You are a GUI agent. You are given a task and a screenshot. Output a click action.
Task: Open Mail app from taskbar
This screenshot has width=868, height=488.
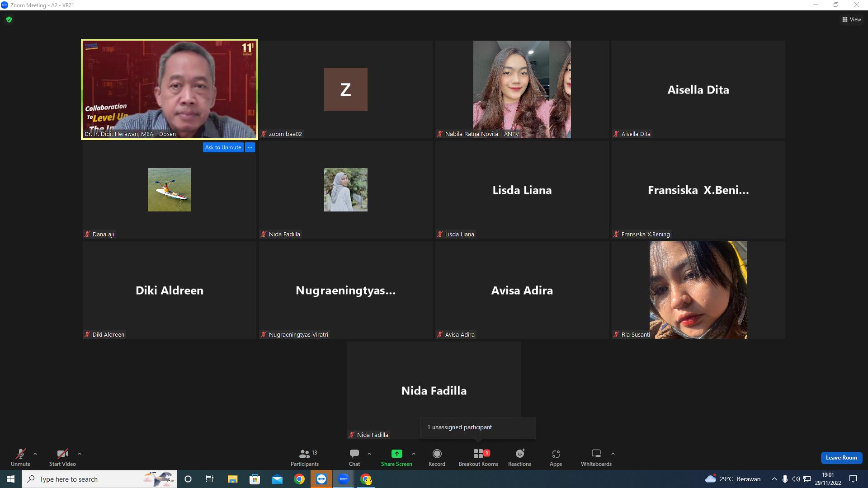[x=277, y=479]
